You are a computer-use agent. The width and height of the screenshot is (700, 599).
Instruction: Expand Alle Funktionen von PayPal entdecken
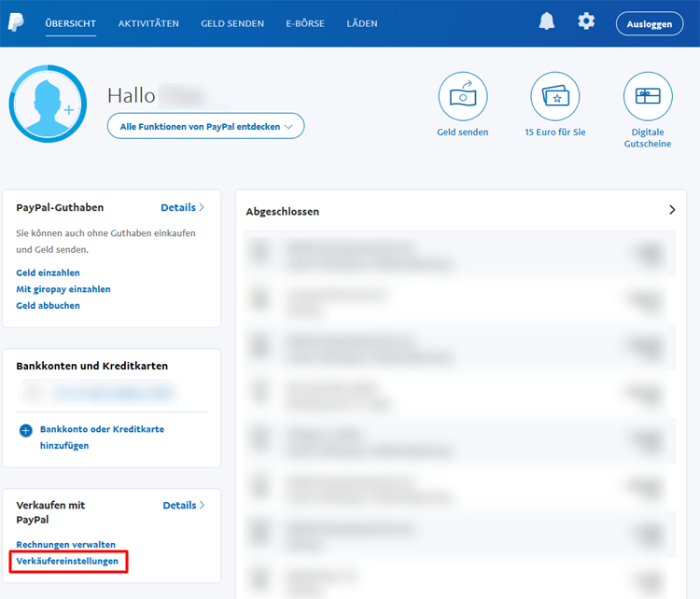[206, 126]
